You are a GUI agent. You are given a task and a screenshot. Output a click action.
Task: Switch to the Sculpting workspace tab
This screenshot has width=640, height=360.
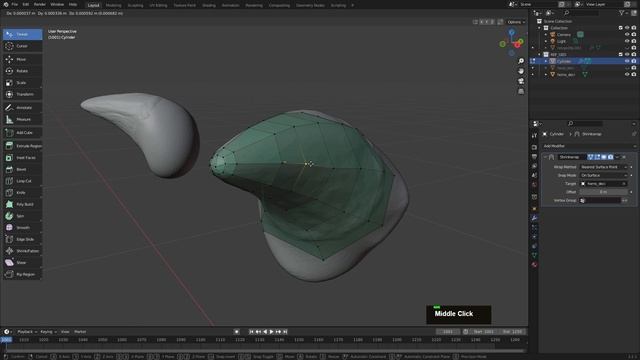coord(135,5)
